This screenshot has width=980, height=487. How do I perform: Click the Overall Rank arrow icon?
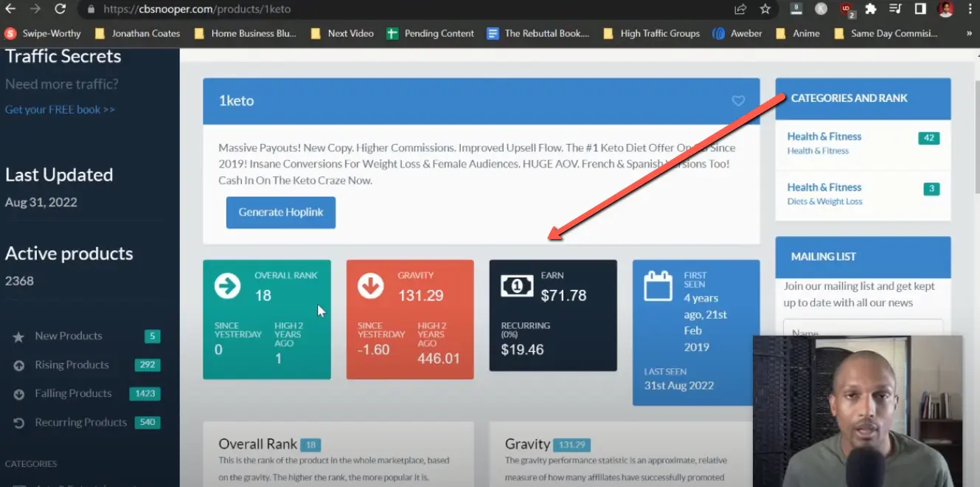click(226, 285)
